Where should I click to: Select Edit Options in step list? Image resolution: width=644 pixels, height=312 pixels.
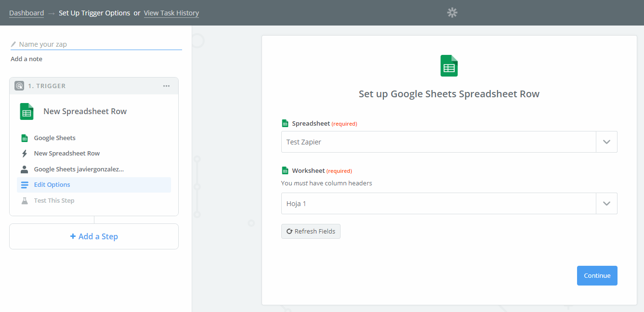pyautogui.click(x=52, y=185)
